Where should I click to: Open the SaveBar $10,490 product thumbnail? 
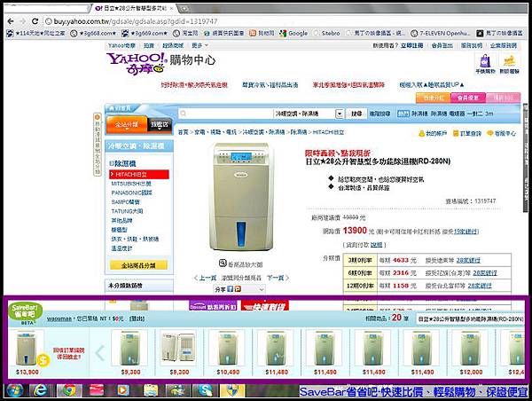point(228,348)
